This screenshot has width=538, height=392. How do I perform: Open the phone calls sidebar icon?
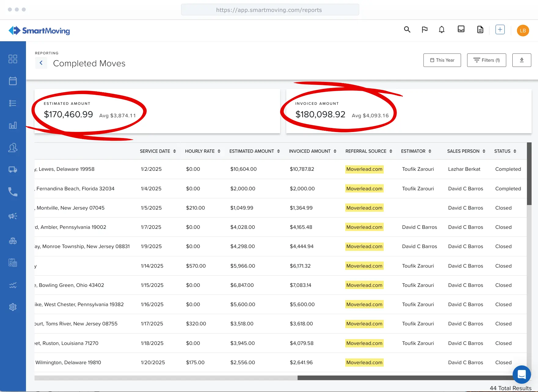(x=13, y=192)
